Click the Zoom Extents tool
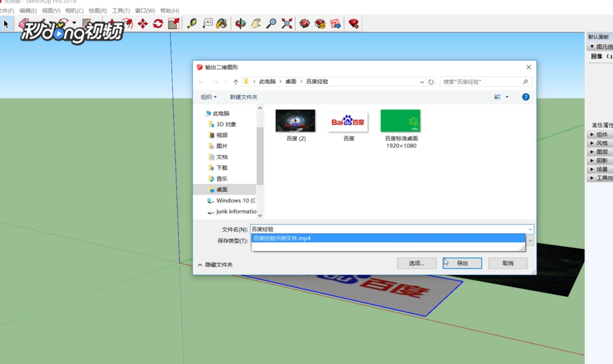Screen dimensions: 613x364 286,24
